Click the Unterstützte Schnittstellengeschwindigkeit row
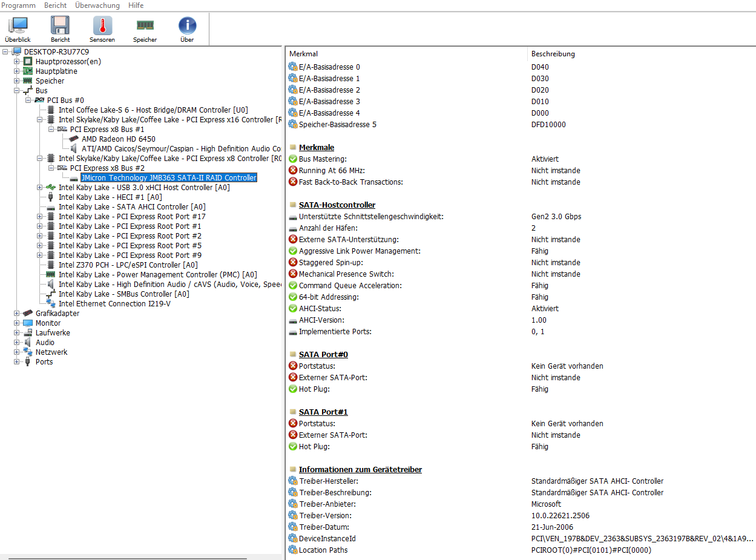This screenshot has width=756, height=560. click(521, 217)
